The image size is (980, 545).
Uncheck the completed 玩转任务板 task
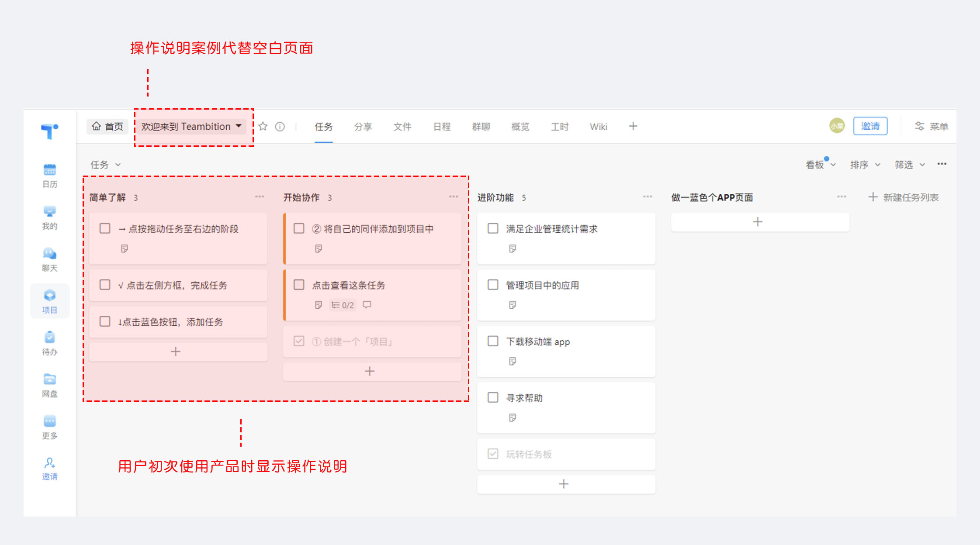point(493,454)
